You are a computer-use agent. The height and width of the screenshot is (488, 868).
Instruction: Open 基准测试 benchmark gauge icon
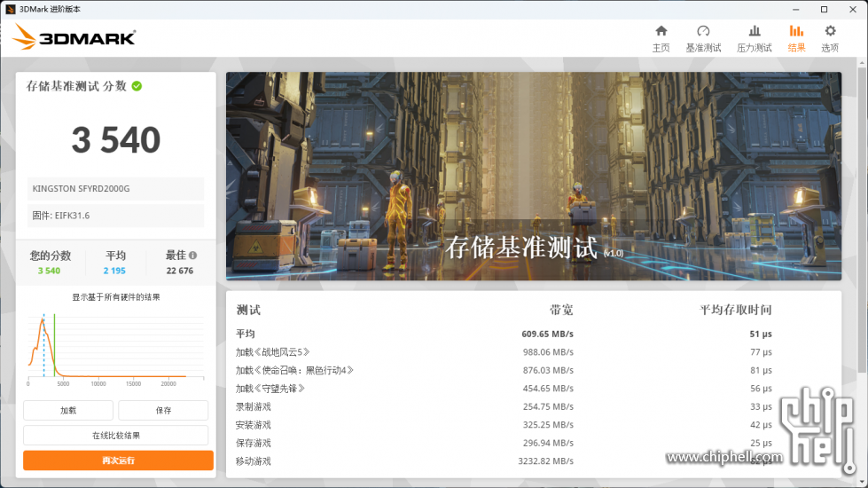[703, 31]
